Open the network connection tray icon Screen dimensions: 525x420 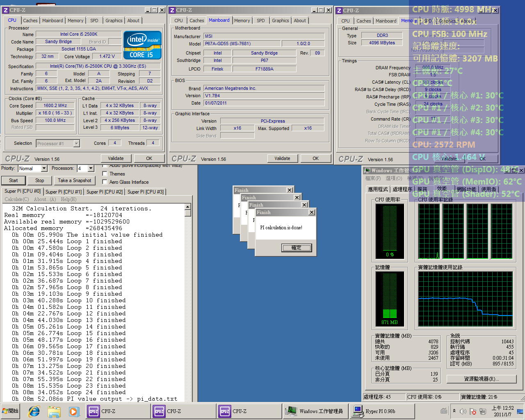coord(483,411)
